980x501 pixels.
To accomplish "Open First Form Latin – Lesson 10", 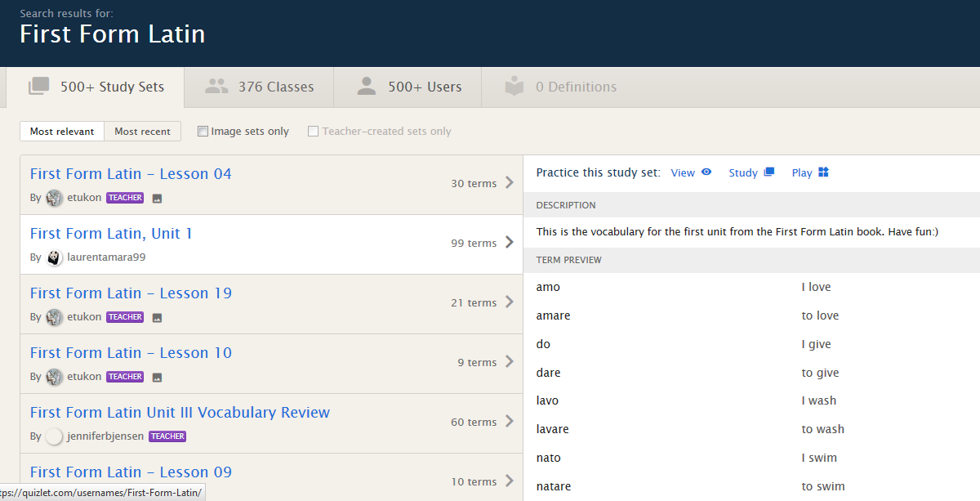I will [131, 352].
